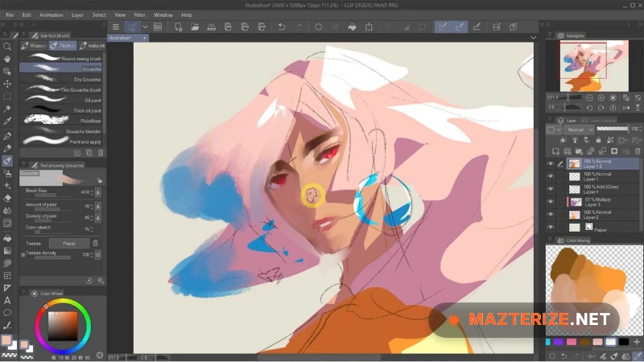Open the Layer menu
The height and width of the screenshot is (362, 644).
click(77, 14)
